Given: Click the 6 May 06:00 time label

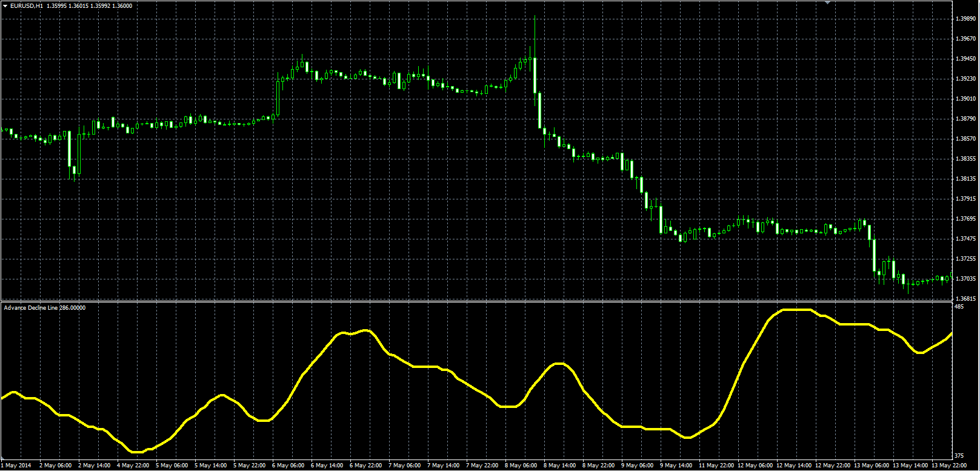Looking at the screenshot, I should click(288, 466).
